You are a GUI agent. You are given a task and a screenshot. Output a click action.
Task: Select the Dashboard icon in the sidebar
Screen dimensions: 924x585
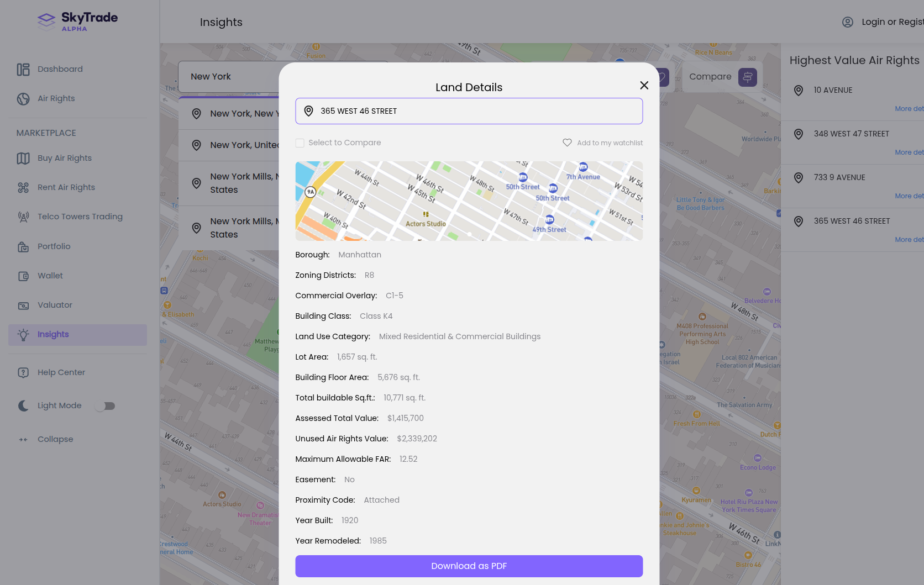[23, 68]
